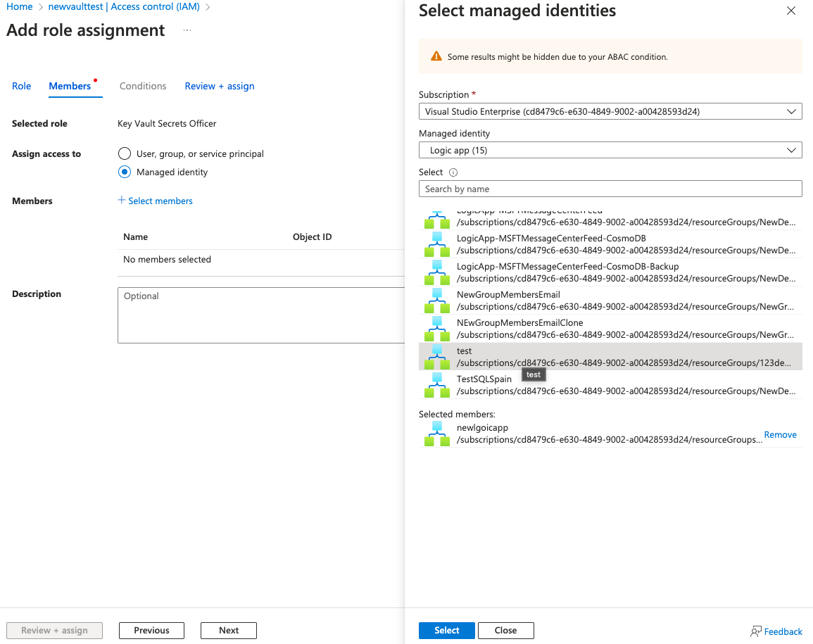Click the ABAC warning triangle icon
The width and height of the screenshot is (813, 644).
click(436, 56)
